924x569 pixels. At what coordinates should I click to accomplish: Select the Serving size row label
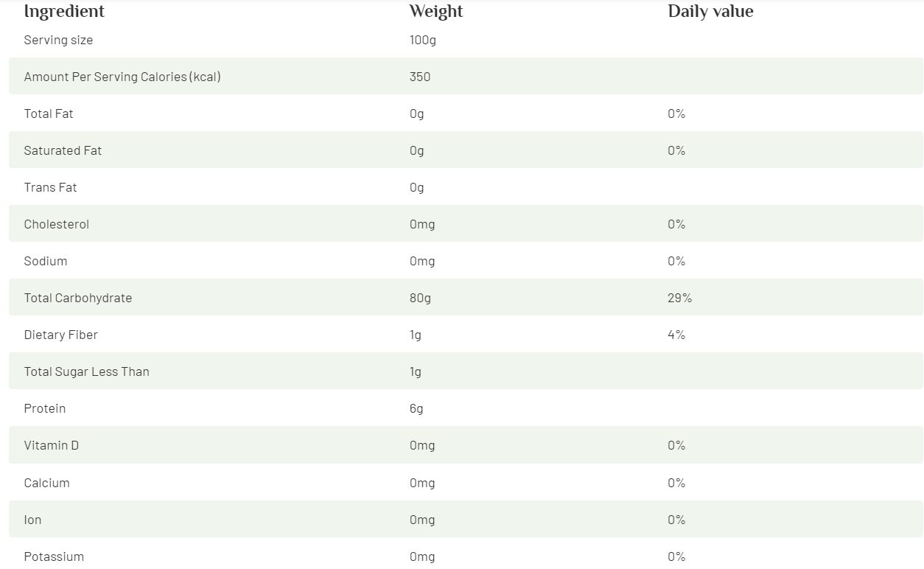tap(58, 40)
